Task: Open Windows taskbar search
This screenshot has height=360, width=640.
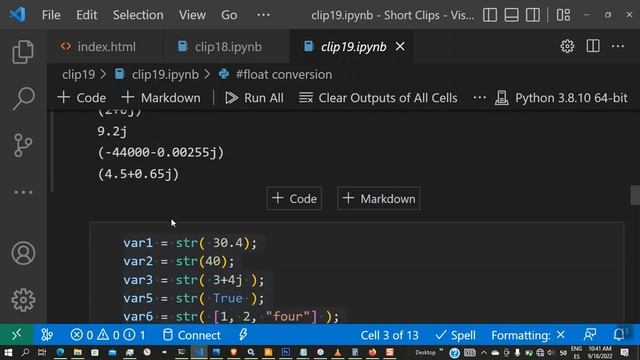Action: click(25, 352)
